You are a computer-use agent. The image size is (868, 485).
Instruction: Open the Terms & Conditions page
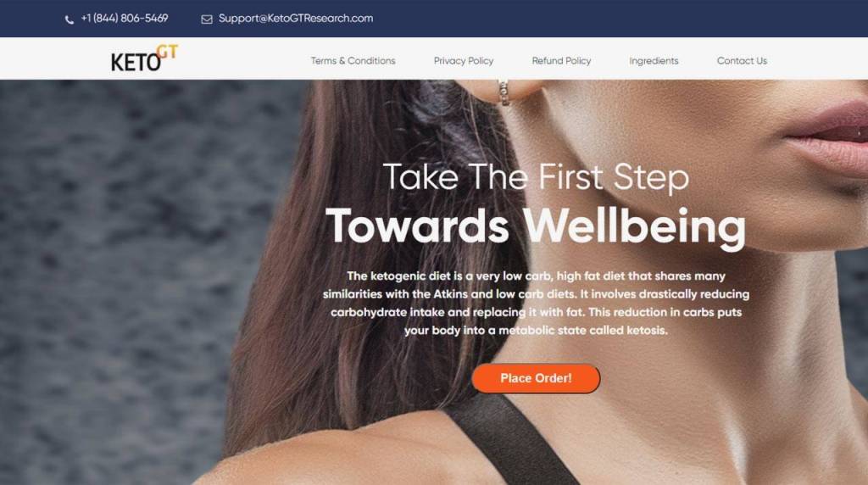pos(353,61)
